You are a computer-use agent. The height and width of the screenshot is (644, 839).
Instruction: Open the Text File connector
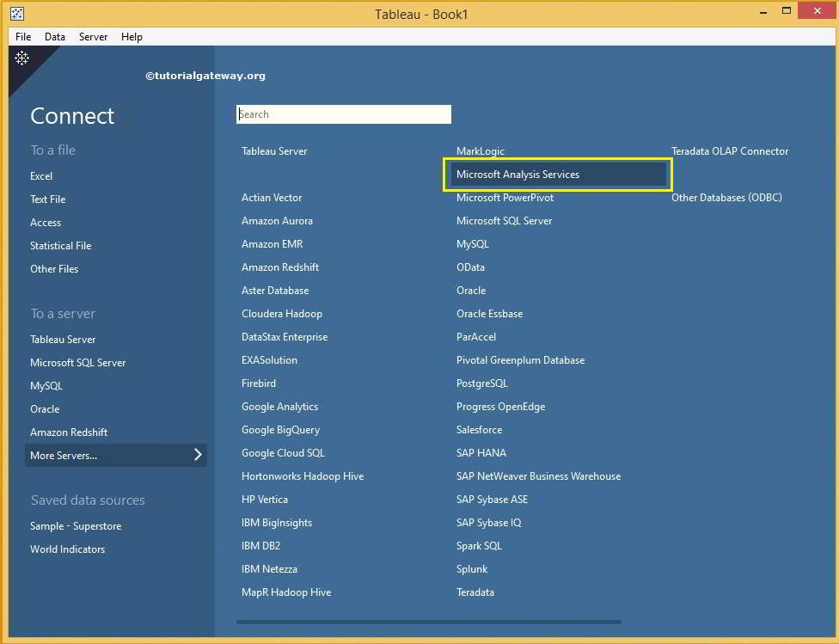(x=48, y=199)
